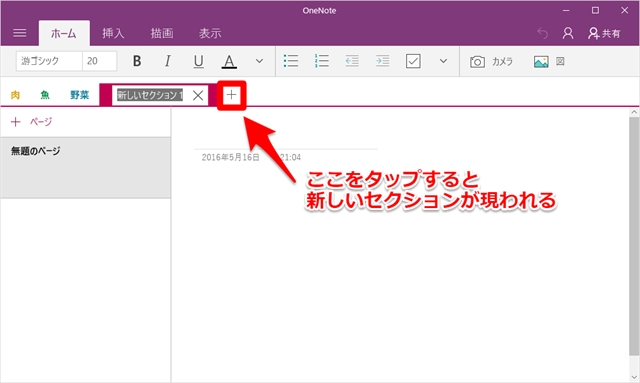Select the 無題のページ page
640x383 pixels.
click(x=85, y=168)
